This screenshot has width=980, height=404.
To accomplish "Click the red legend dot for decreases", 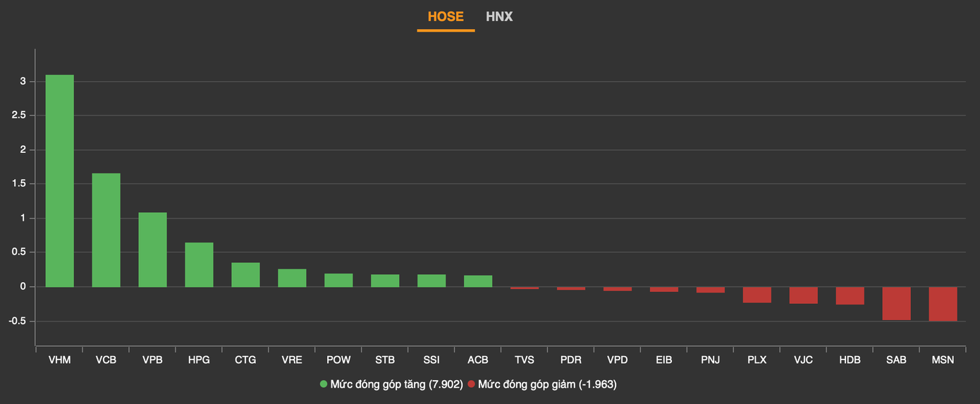I will pyautogui.click(x=472, y=384).
